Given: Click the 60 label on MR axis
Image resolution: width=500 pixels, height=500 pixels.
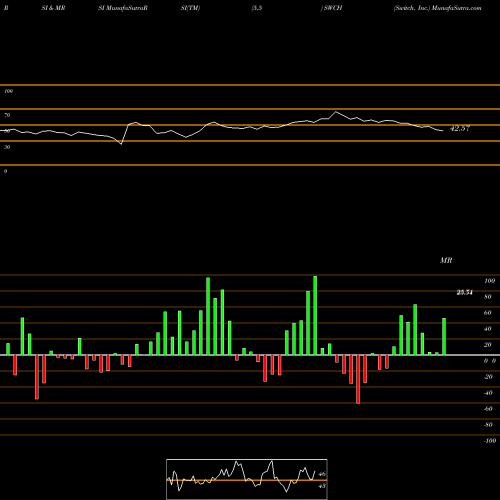Looking at the screenshot, I should pyautogui.click(x=488, y=313).
